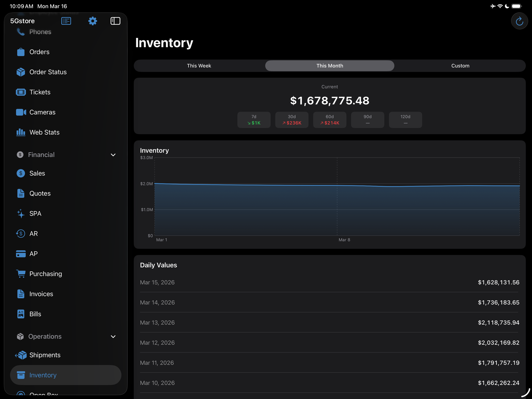532x399 pixels.
Task: Click the Shipments box icon
Action: click(21, 355)
